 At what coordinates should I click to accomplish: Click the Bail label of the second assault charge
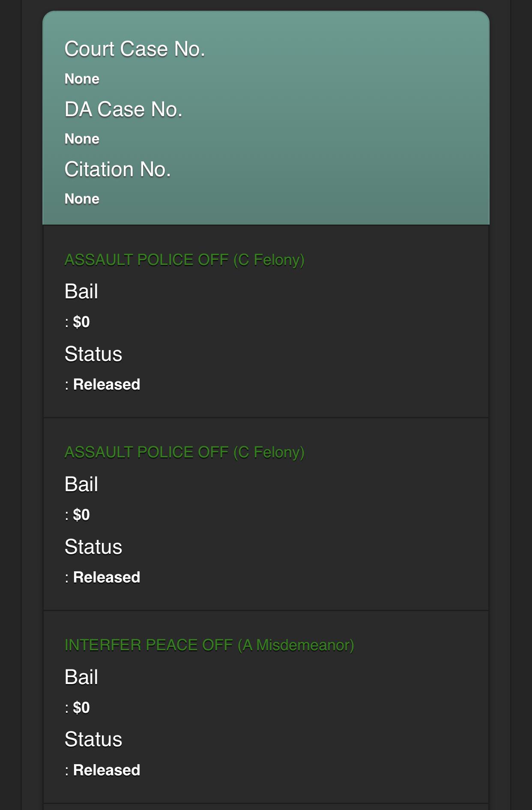coord(81,484)
